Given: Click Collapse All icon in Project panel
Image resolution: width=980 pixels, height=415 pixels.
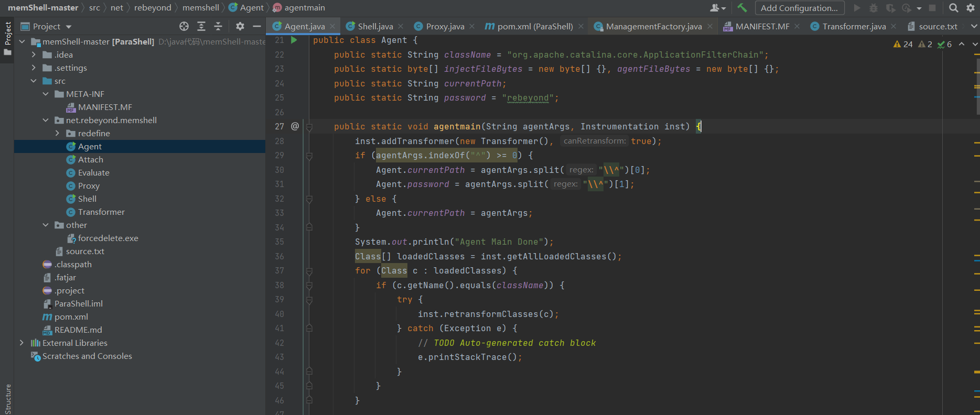Looking at the screenshot, I should [x=218, y=26].
